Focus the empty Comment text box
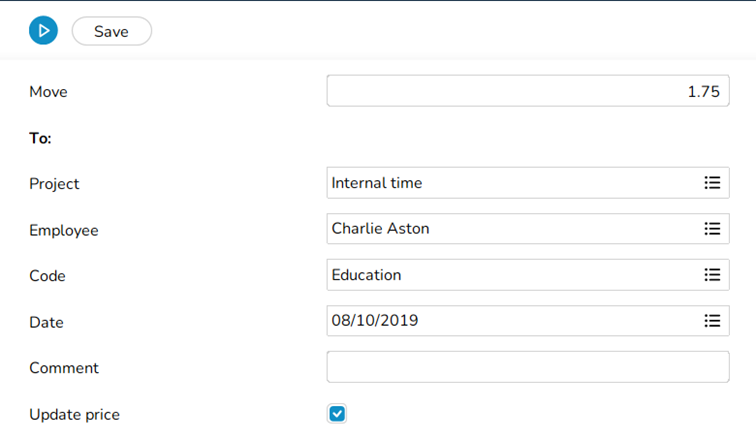756x440 pixels. tap(527, 367)
